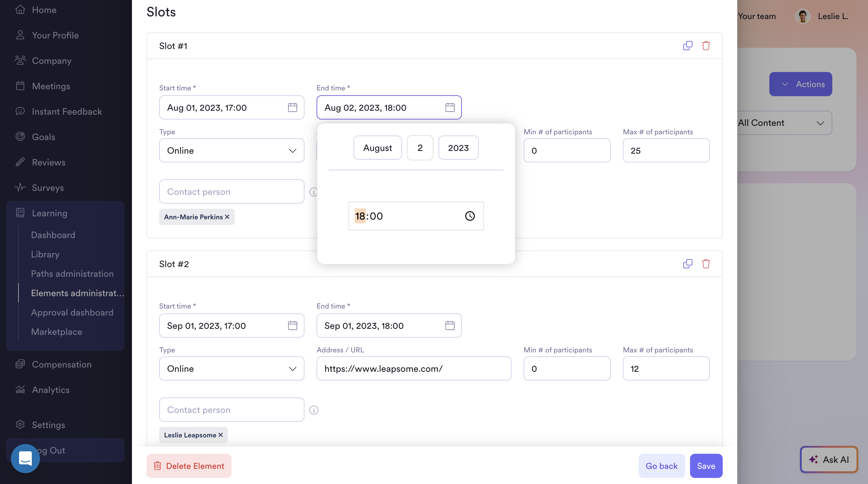Focus Slot #1 Max participants field with 25

[x=666, y=151]
